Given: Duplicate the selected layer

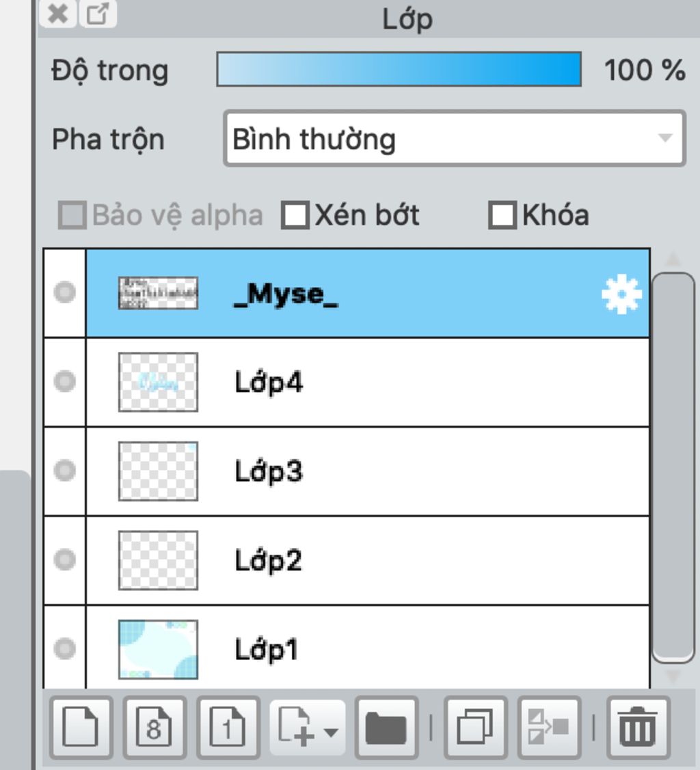Looking at the screenshot, I should click(x=475, y=727).
